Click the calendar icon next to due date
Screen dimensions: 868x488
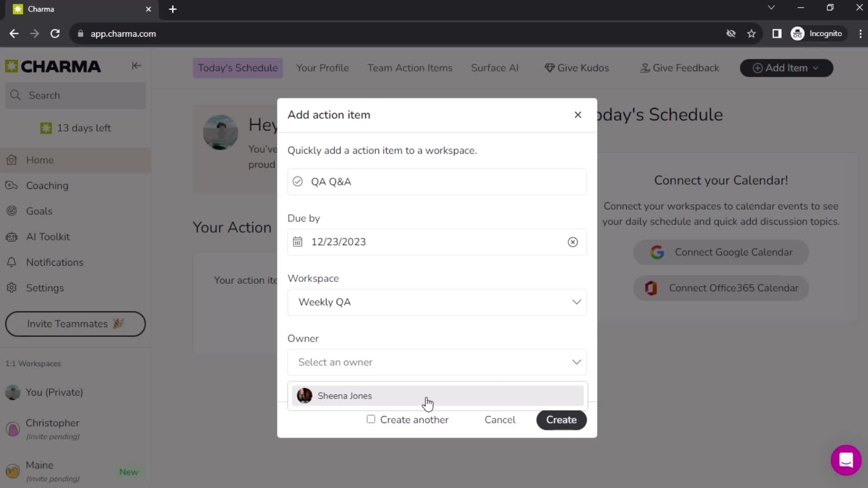pos(297,241)
